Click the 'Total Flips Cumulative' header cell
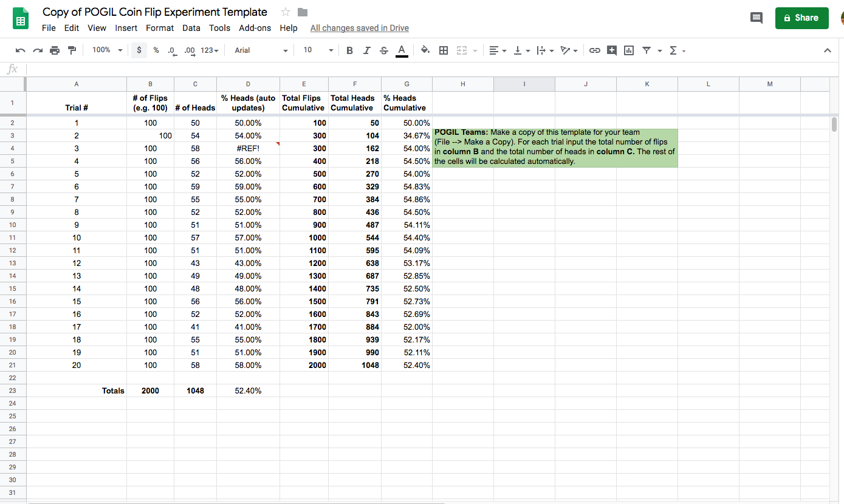844x504 pixels. click(x=304, y=103)
